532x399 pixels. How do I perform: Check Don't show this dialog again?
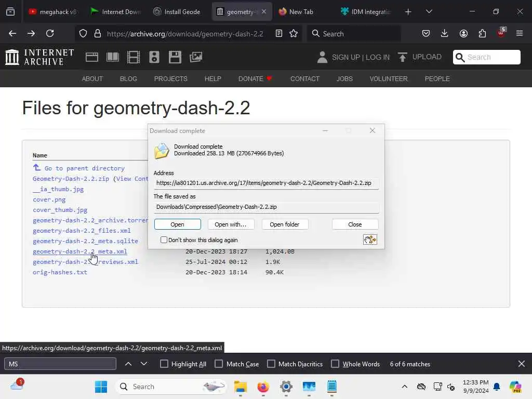[164, 240]
